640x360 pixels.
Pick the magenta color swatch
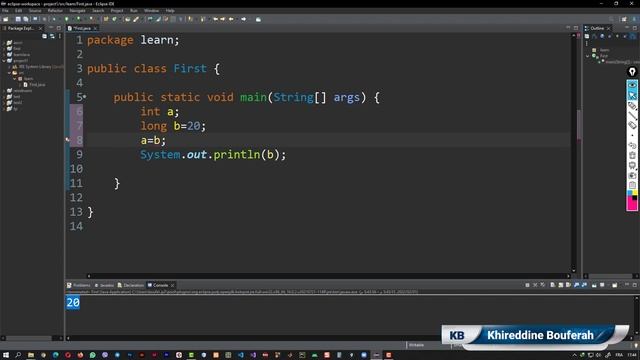point(632,205)
